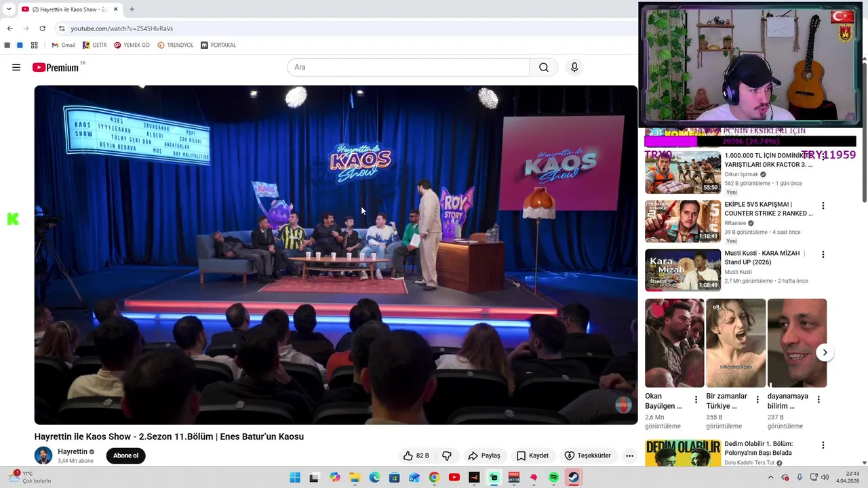Open options for Musti Kusti video
Screen dimensions: 868x488
pyautogui.click(x=823, y=254)
